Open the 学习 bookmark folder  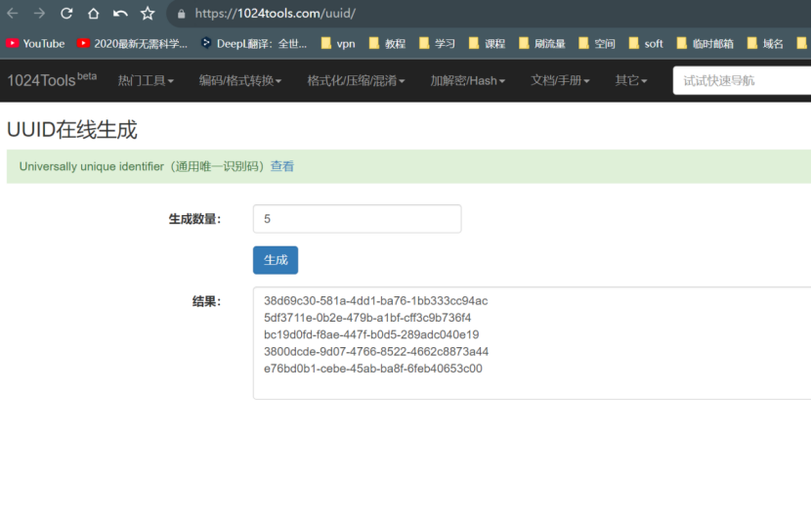(x=437, y=44)
